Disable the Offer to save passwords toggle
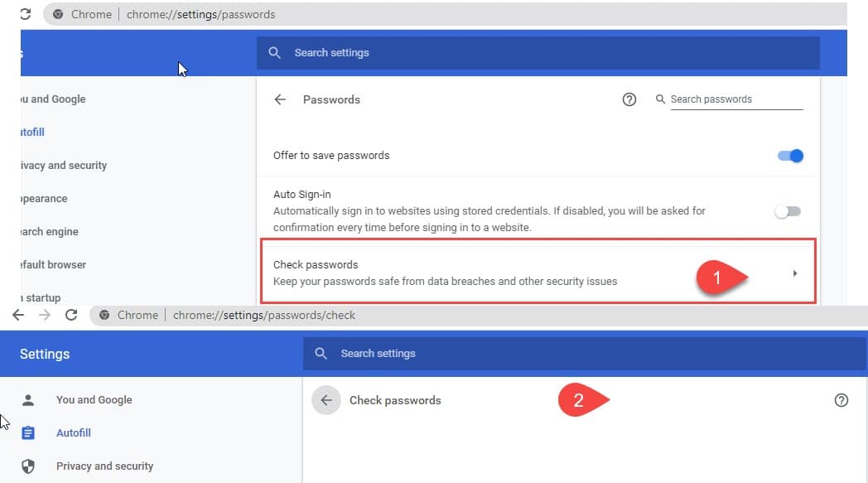Viewport: 868px width, 483px height. point(791,156)
